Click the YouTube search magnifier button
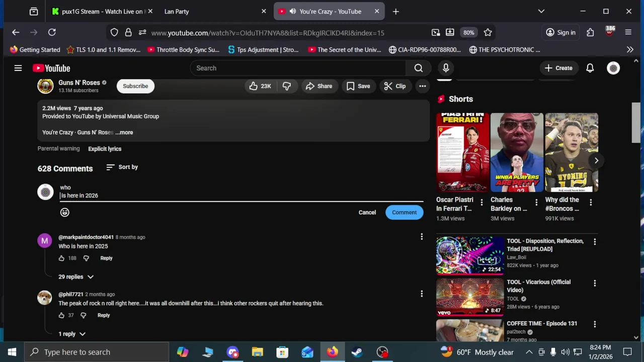 [x=418, y=68]
